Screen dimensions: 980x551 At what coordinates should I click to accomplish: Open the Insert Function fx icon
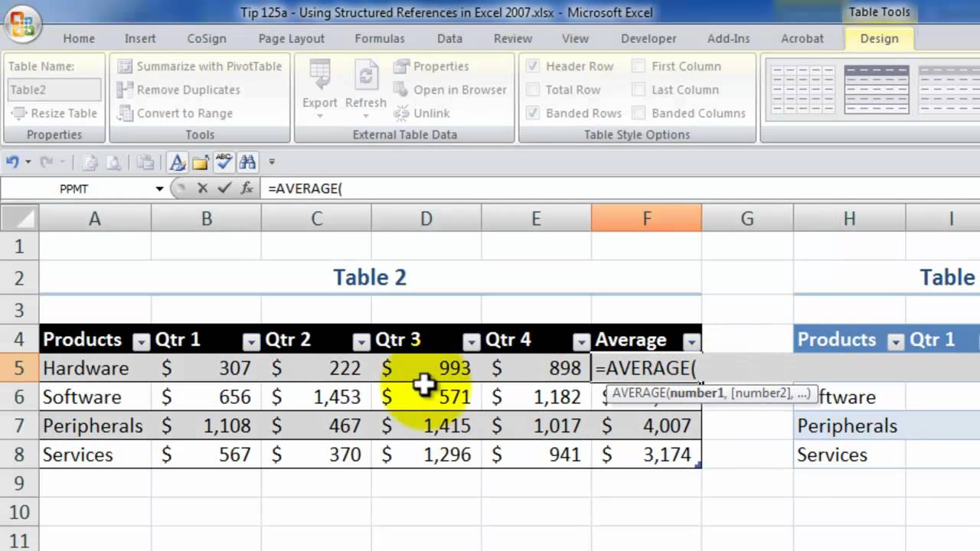point(247,188)
